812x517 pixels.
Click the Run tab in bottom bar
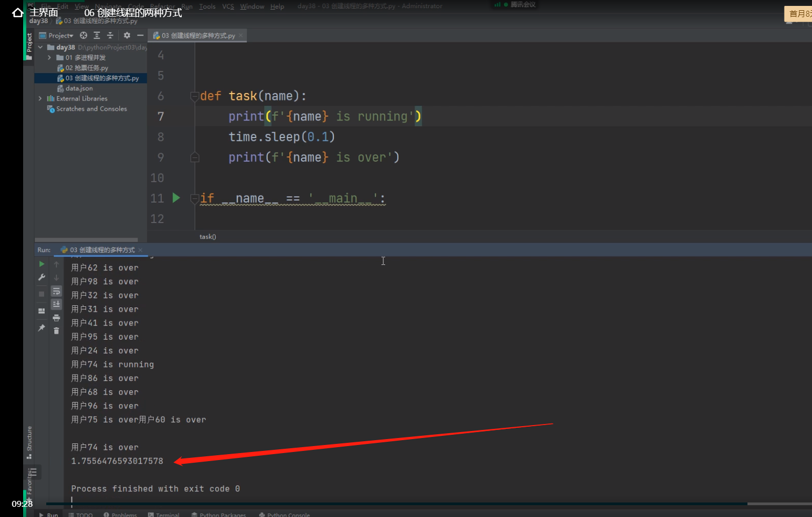click(x=48, y=514)
